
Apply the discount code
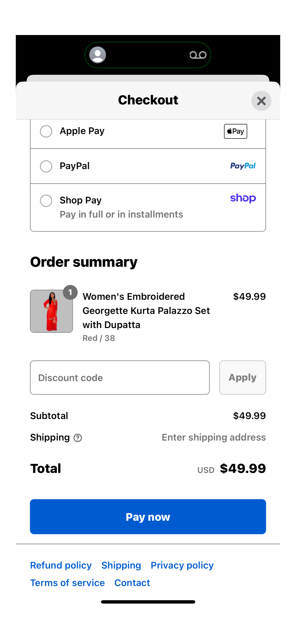click(242, 377)
